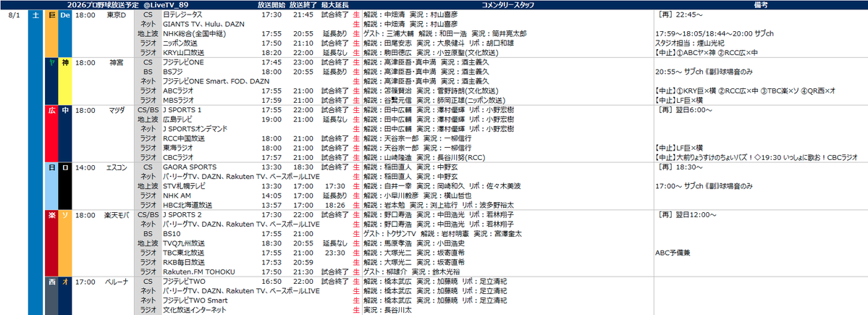Click the remark '［再］22:45～'
The image size is (868, 315).
[x=679, y=15]
